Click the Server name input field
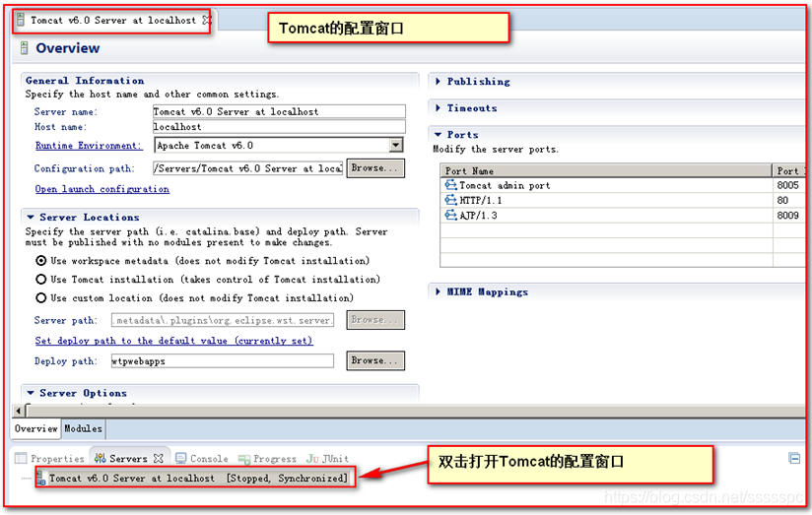Image resolution: width=812 pixels, height=515 pixels. point(279,111)
